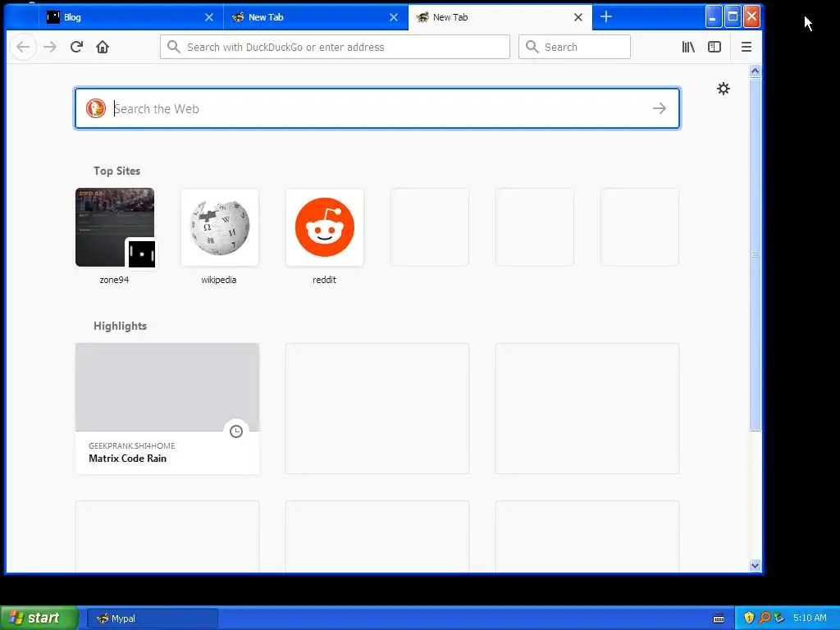Click the scrollbar up arrow
The image size is (840, 630).
755,71
